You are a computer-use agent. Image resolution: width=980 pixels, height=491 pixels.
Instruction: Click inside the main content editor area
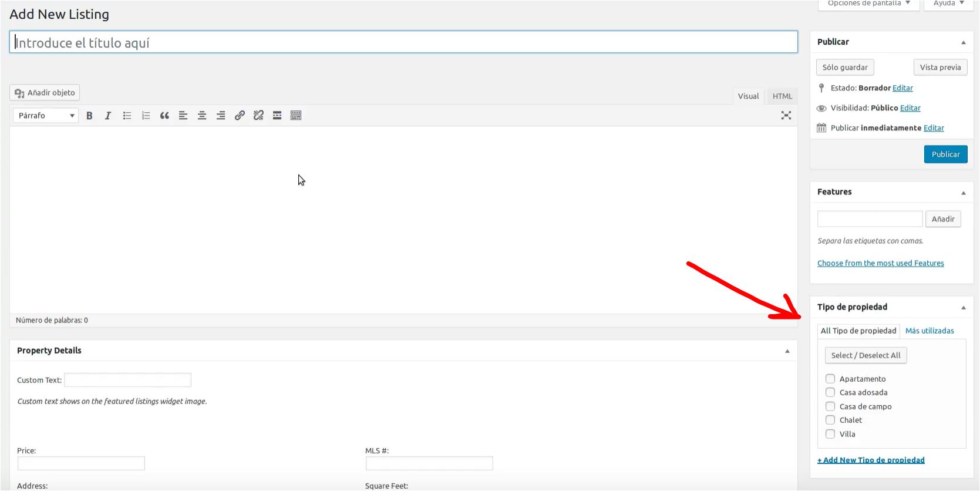point(403,220)
